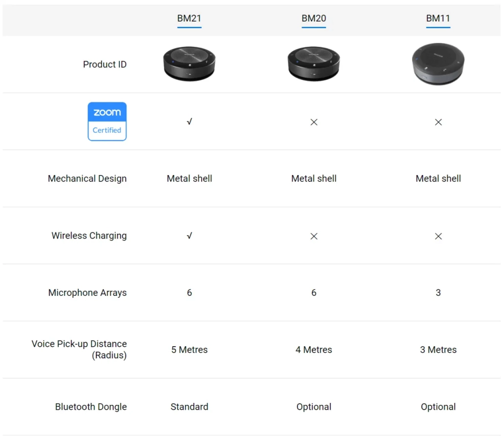Click BM11 Wireless Charging cross mark
This screenshot has width=504, height=444.
[438, 236]
